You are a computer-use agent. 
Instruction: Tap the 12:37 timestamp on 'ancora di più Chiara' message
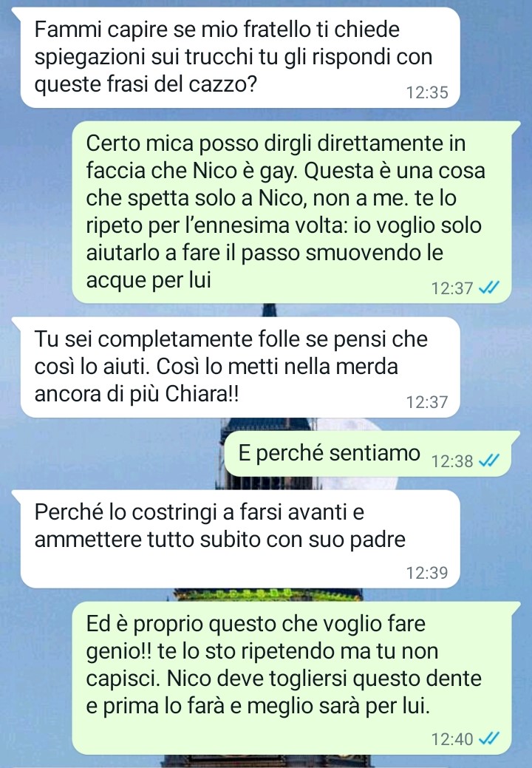coord(427,402)
